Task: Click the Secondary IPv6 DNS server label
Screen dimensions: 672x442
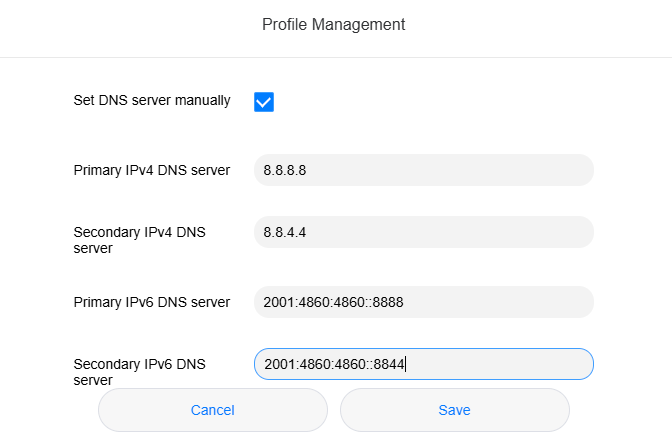Action: [140, 372]
